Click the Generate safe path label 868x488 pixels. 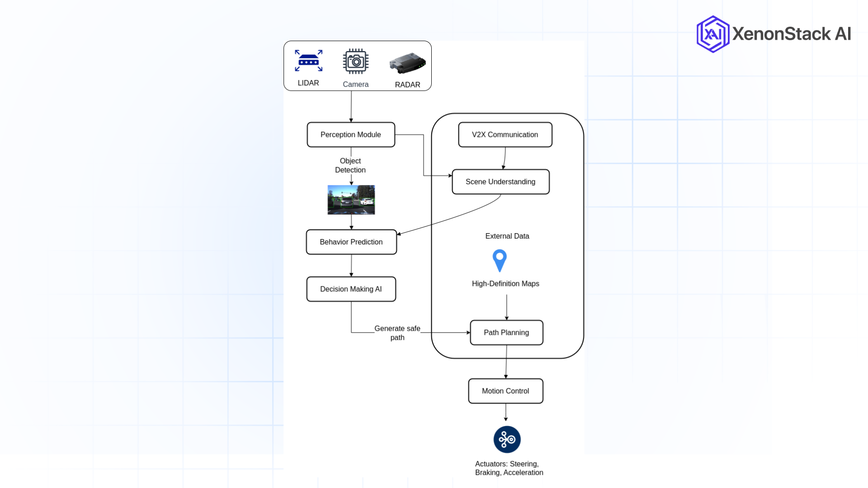coord(397,333)
